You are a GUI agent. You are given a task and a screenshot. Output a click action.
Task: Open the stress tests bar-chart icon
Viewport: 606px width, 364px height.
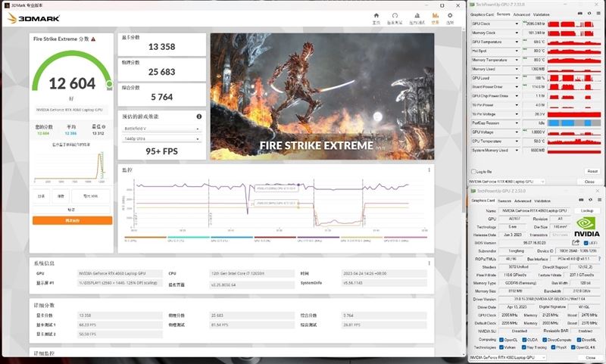(417, 16)
